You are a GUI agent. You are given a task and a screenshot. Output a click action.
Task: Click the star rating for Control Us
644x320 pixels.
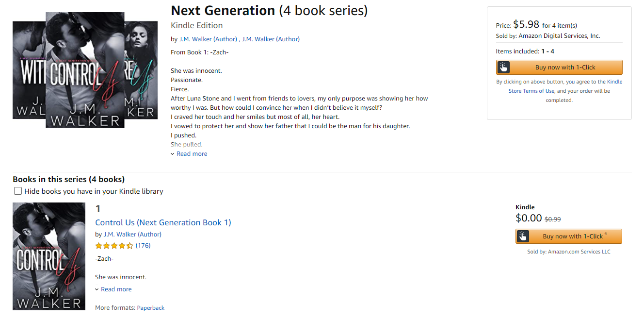(x=114, y=246)
